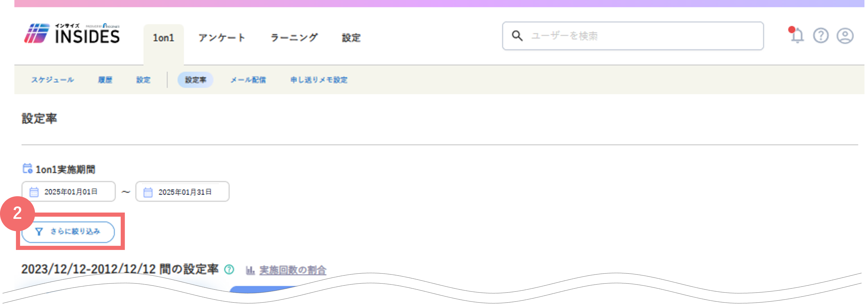Click the green help icon beside 間の設定率
The height and width of the screenshot is (308, 868).
229,269
